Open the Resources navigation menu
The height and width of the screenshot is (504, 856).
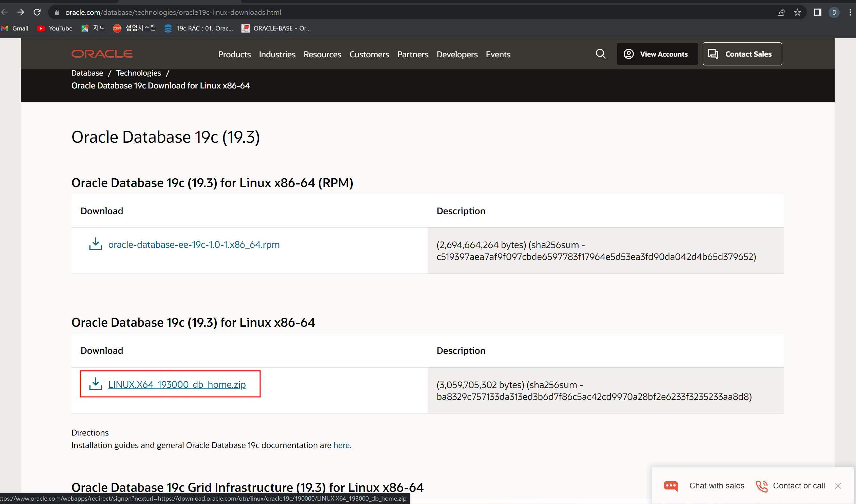coord(322,54)
